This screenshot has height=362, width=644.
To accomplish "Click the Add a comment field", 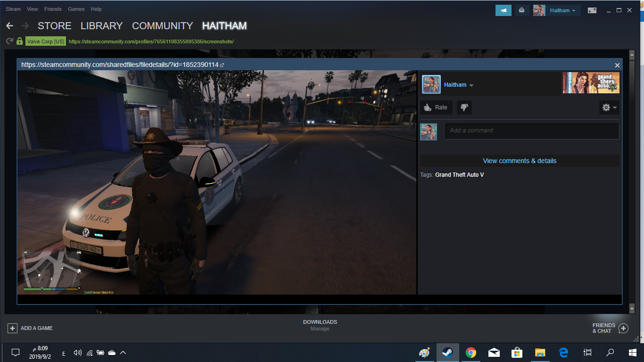I will coord(532,131).
